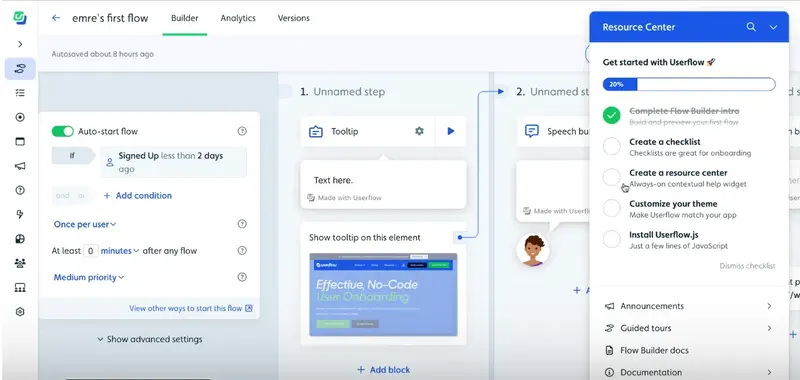Expand Announcements with its right chevron

coord(769,306)
